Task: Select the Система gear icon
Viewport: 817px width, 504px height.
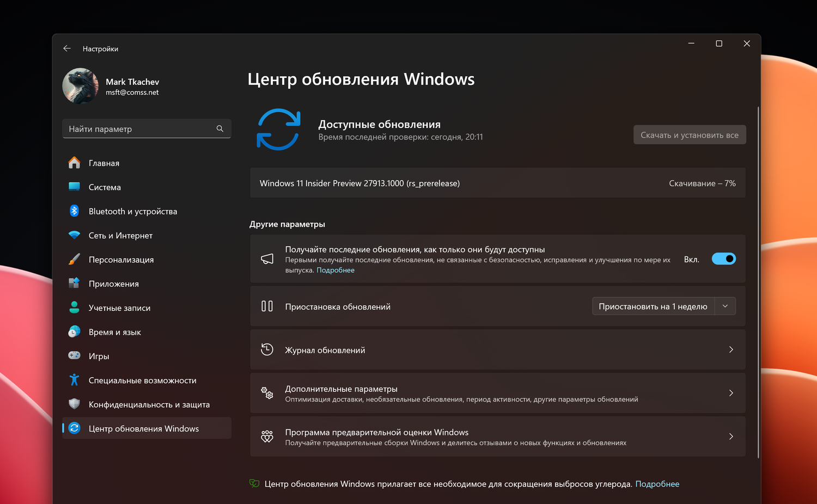Action: [x=74, y=187]
